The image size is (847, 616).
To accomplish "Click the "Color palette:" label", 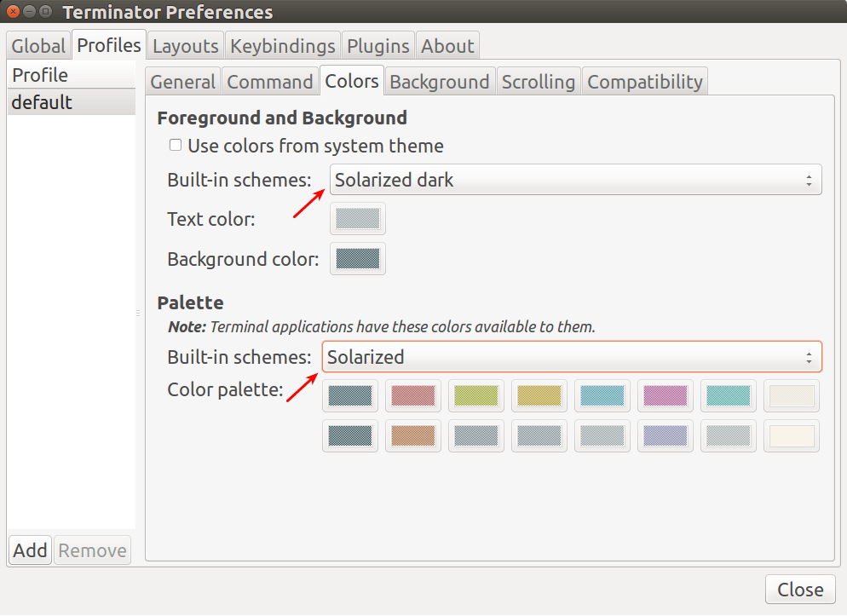I will click(225, 389).
